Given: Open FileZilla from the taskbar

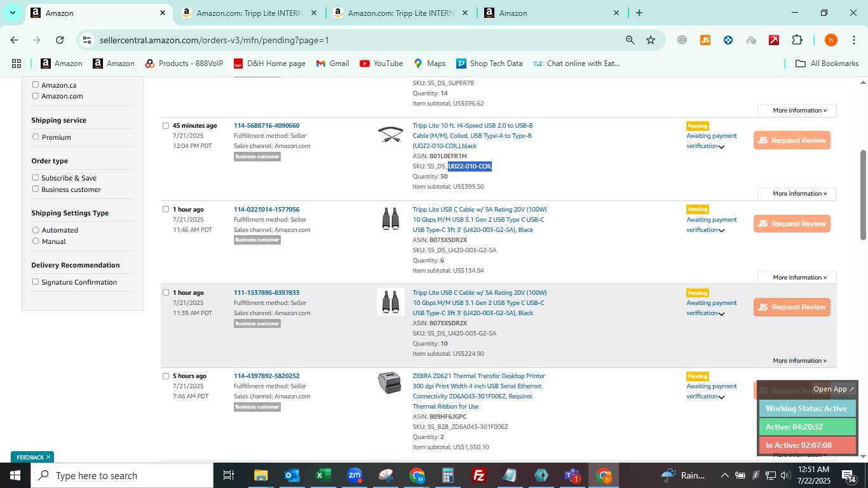Looking at the screenshot, I should tap(479, 475).
